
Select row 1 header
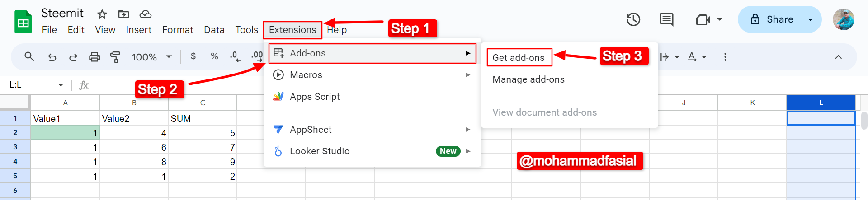coord(15,118)
